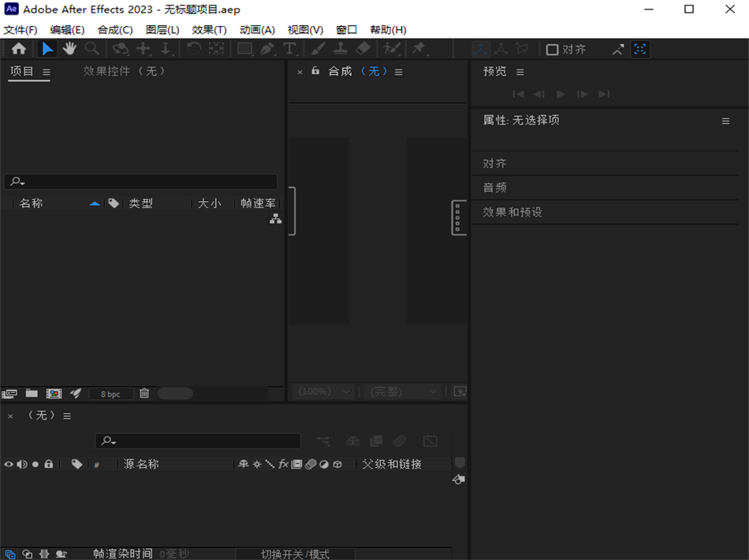Viewport: 749px width, 560px height.
Task: Open the 图层(L) menu
Action: coord(162,30)
